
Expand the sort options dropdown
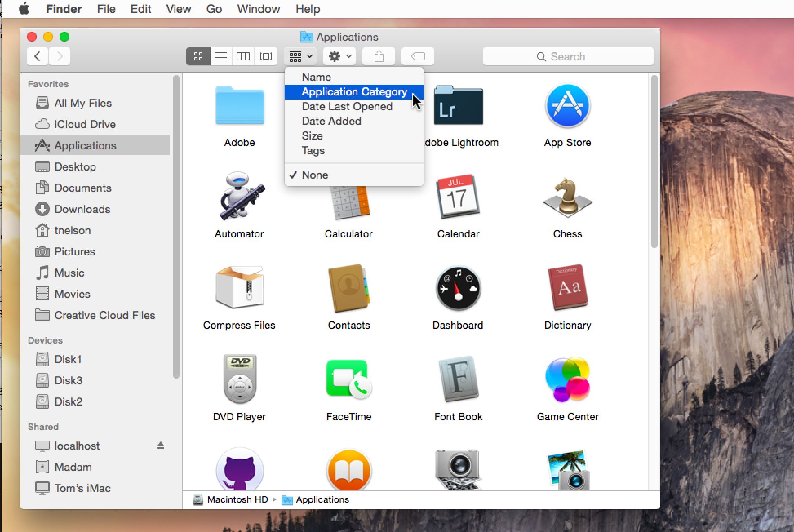click(300, 56)
